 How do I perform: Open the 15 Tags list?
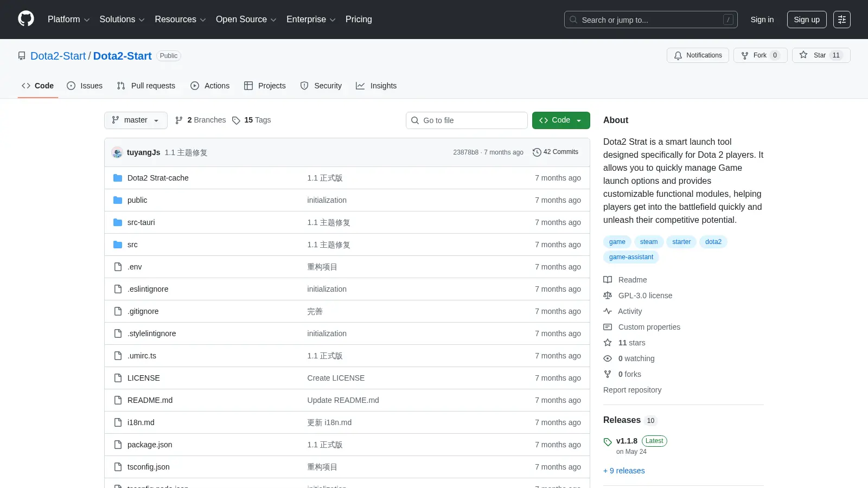coord(251,120)
